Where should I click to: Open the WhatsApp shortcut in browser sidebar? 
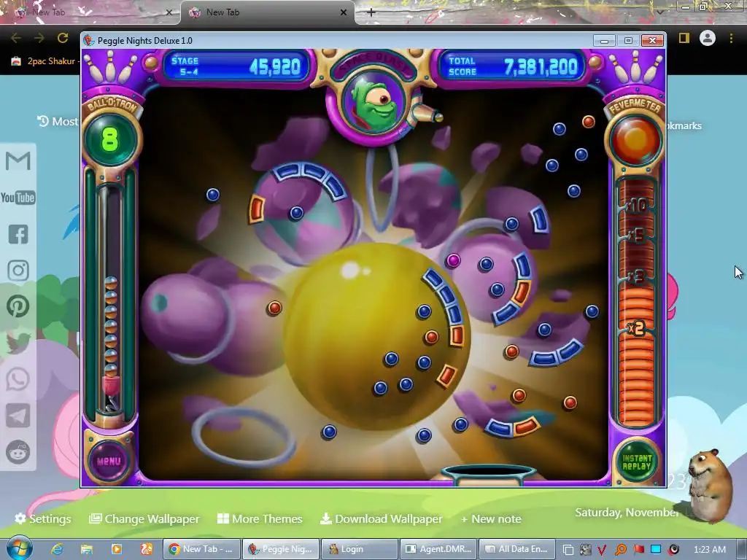pos(18,379)
